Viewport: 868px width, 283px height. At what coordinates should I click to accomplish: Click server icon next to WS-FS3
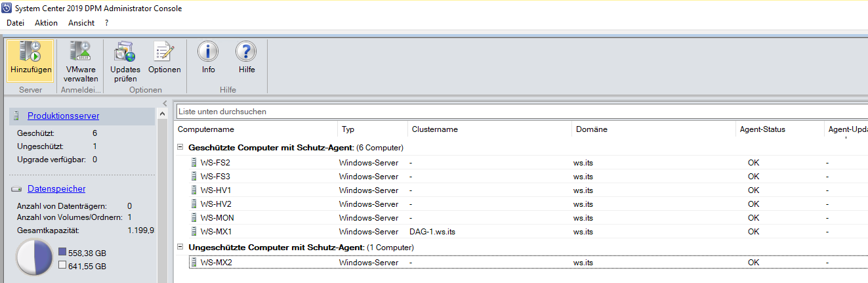click(x=194, y=177)
